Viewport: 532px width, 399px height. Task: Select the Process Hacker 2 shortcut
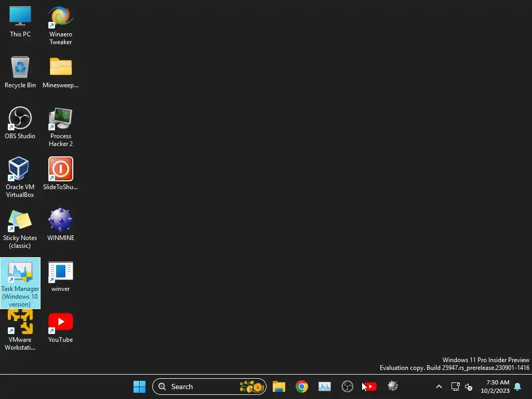(x=60, y=127)
